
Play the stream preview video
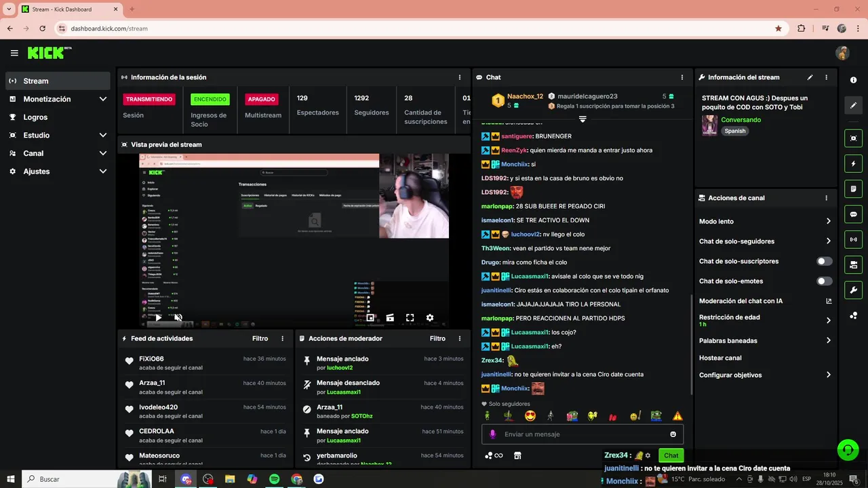(158, 317)
